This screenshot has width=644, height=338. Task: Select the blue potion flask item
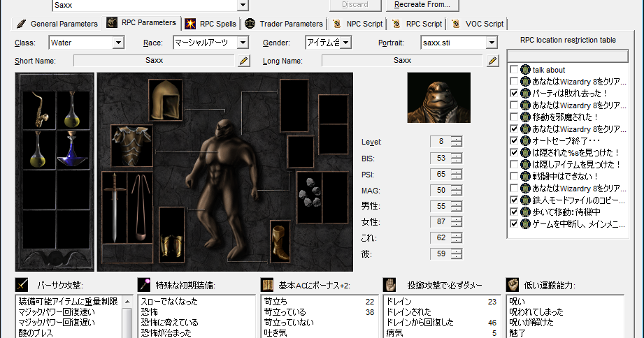[73, 149]
